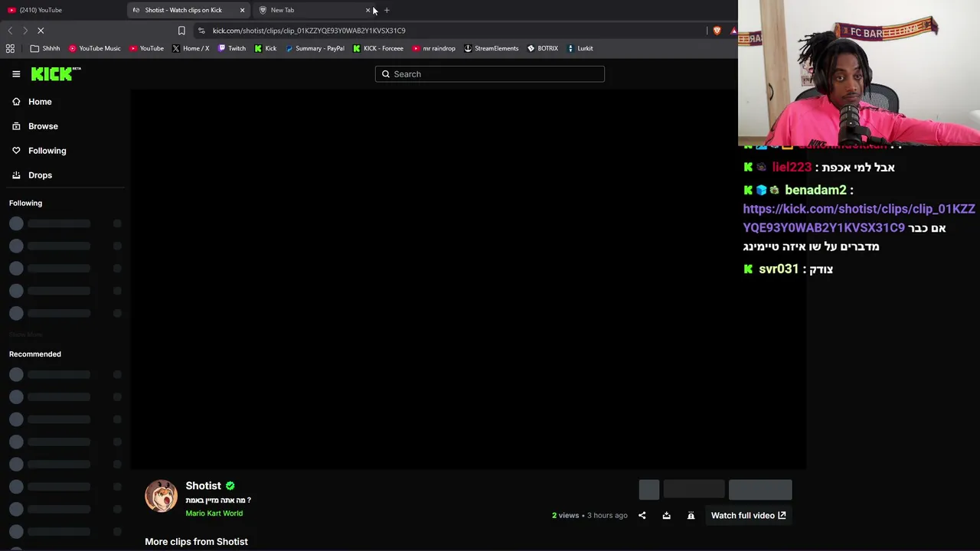
Task: Go back using the browser back arrow
Action: (x=10, y=31)
